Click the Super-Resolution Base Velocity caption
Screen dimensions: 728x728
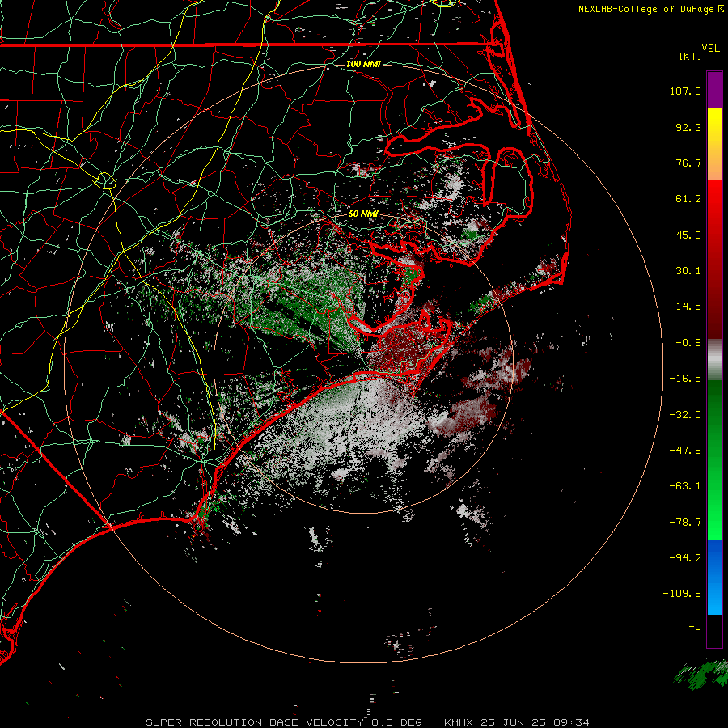(x=368, y=722)
